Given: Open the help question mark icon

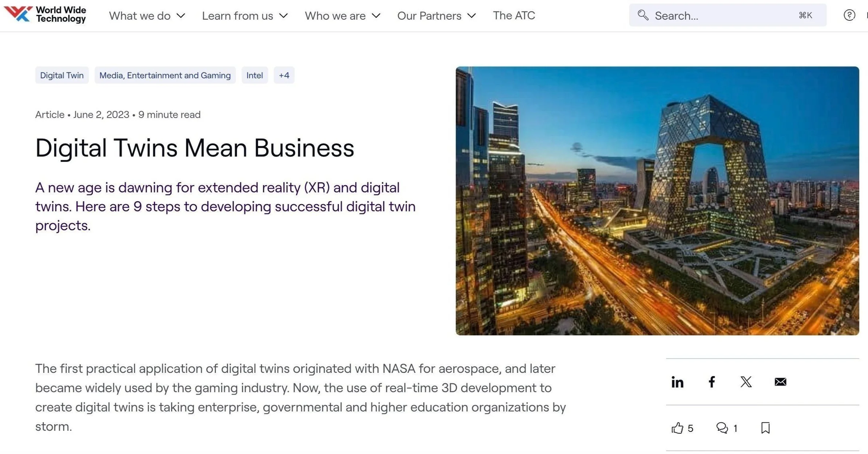Looking at the screenshot, I should (849, 15).
